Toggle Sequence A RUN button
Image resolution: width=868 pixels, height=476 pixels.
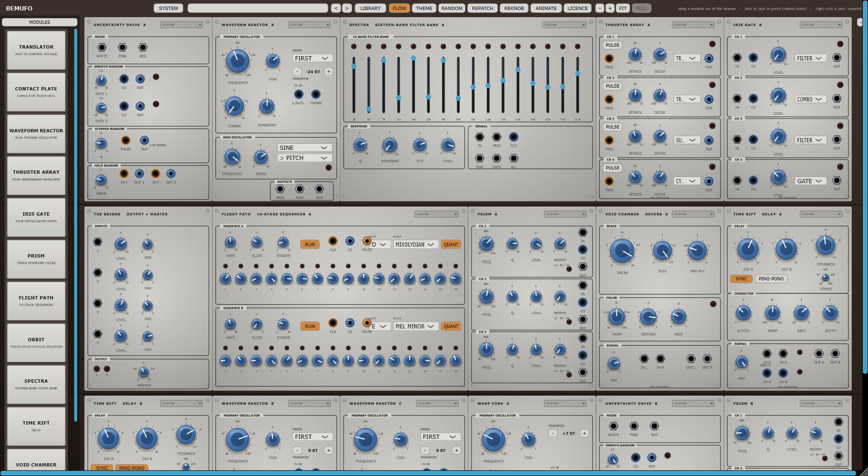[x=310, y=244]
